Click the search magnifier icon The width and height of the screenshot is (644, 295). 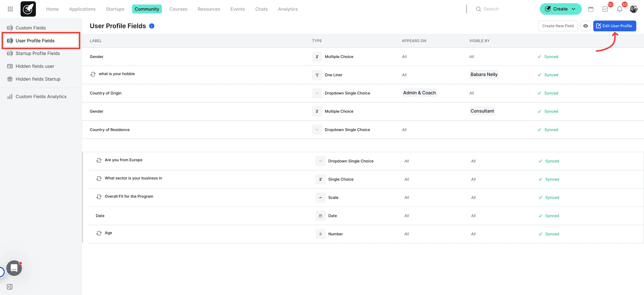478,9
